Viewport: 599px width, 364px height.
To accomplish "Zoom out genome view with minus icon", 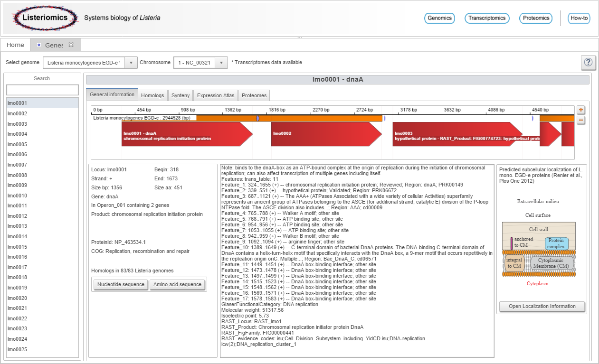I will click(580, 120).
